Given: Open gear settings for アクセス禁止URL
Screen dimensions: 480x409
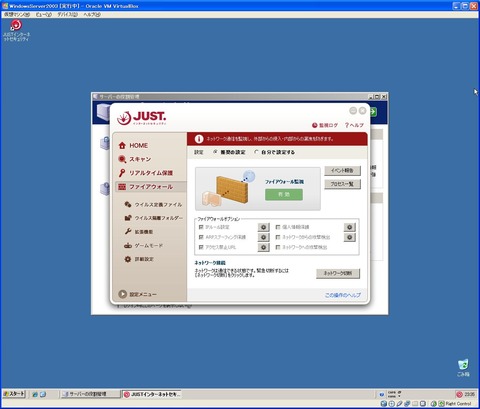Looking at the screenshot, I should 263,247.
